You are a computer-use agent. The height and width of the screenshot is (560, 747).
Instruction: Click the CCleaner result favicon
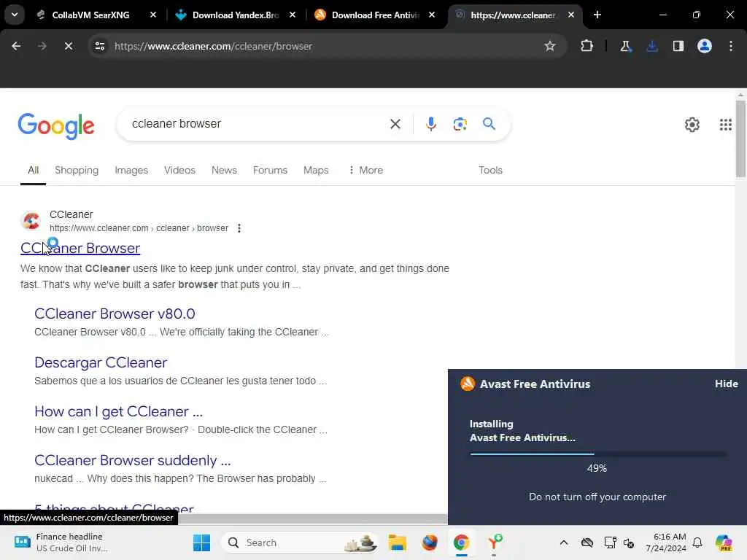point(31,221)
